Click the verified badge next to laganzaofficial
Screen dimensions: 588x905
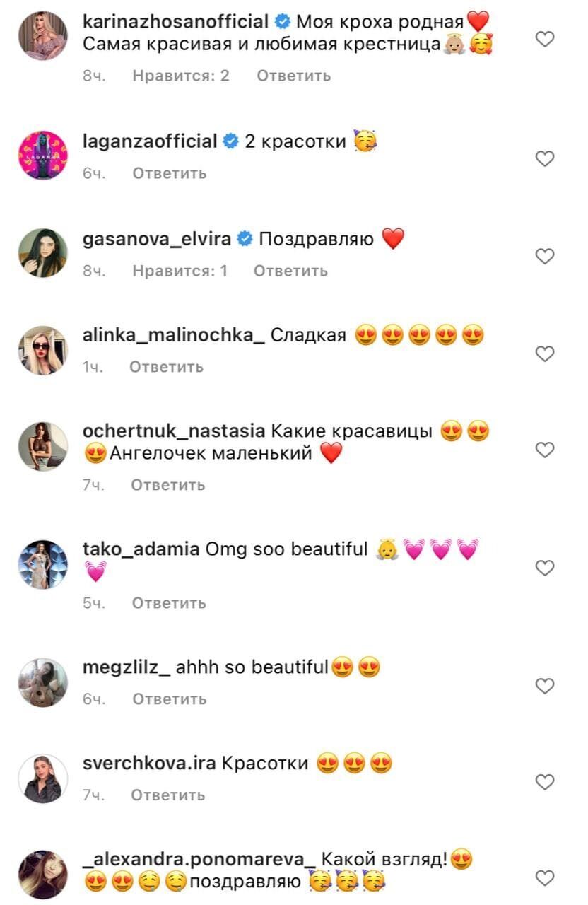tap(229, 141)
